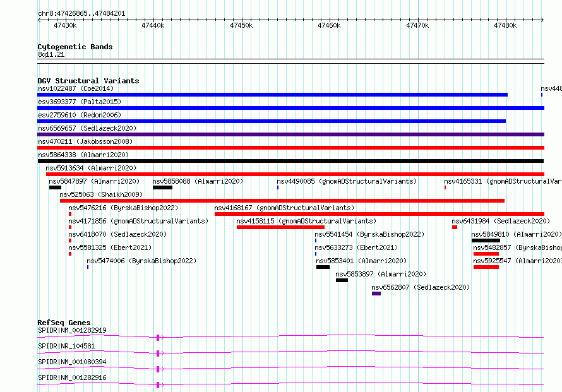Click the nsv4490085 gnomAD variant label
562x392 pixels.
click(x=347, y=181)
